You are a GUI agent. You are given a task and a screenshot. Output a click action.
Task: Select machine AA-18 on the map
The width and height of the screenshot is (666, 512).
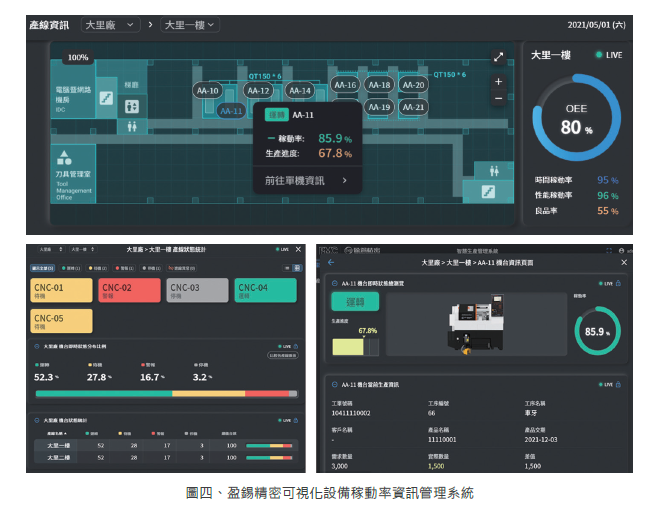[x=379, y=85]
